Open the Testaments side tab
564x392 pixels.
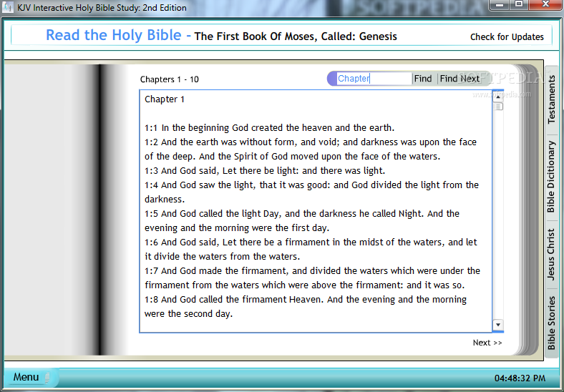coord(551,99)
